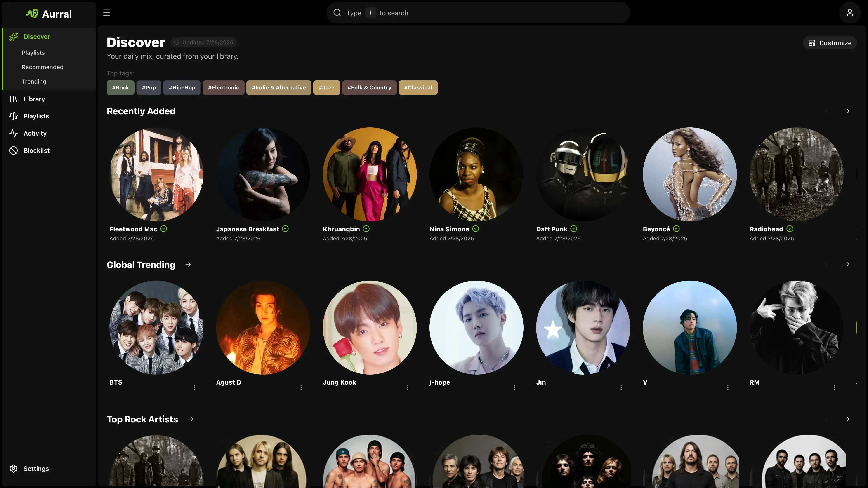Viewport: 868px width, 488px height.
Task: Click Radiohead's verified checkmark icon
Action: tap(790, 229)
